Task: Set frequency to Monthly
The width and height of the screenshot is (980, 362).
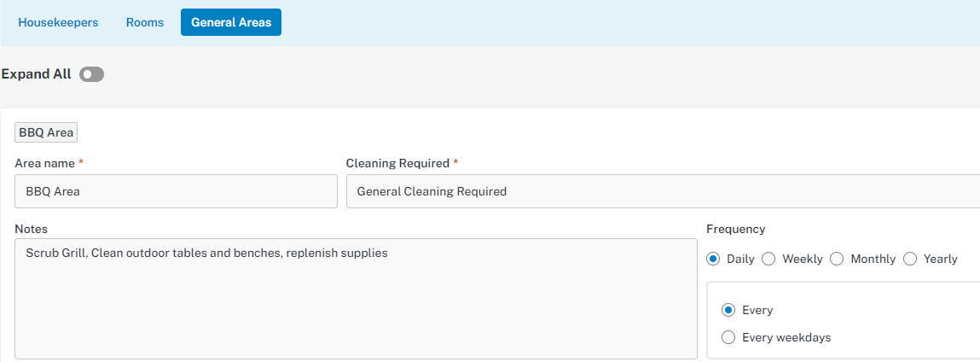Action: 836,259
